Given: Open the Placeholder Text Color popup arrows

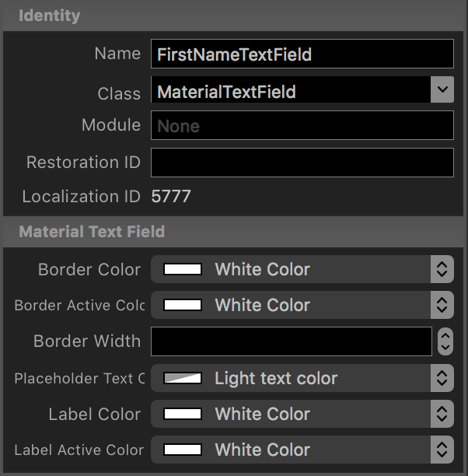Looking at the screenshot, I should [x=442, y=379].
